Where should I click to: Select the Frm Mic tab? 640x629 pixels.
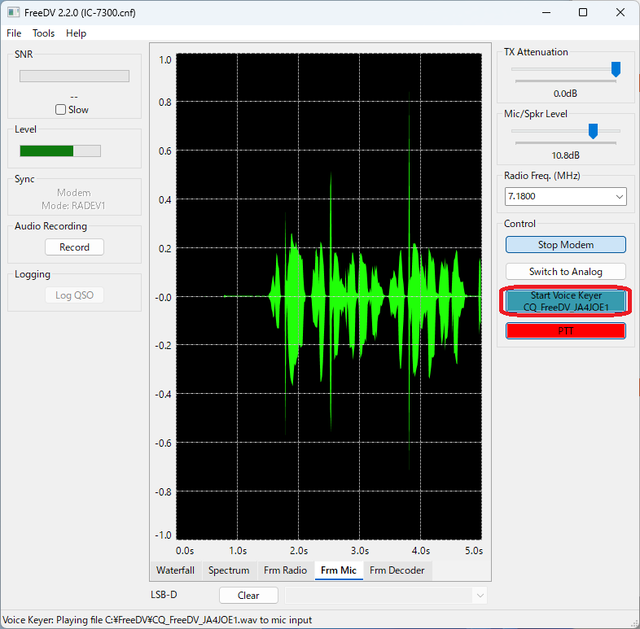(x=338, y=570)
